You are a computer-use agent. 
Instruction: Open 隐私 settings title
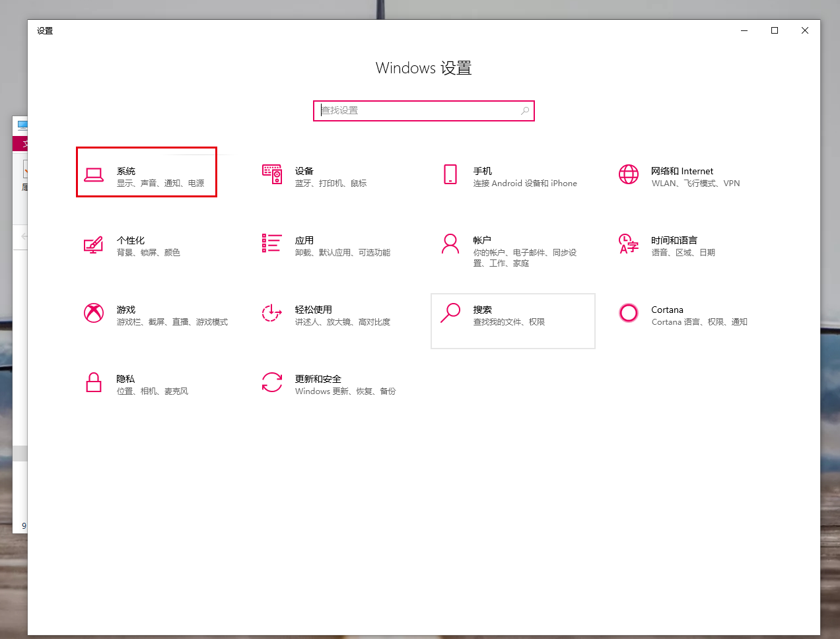[x=125, y=379]
